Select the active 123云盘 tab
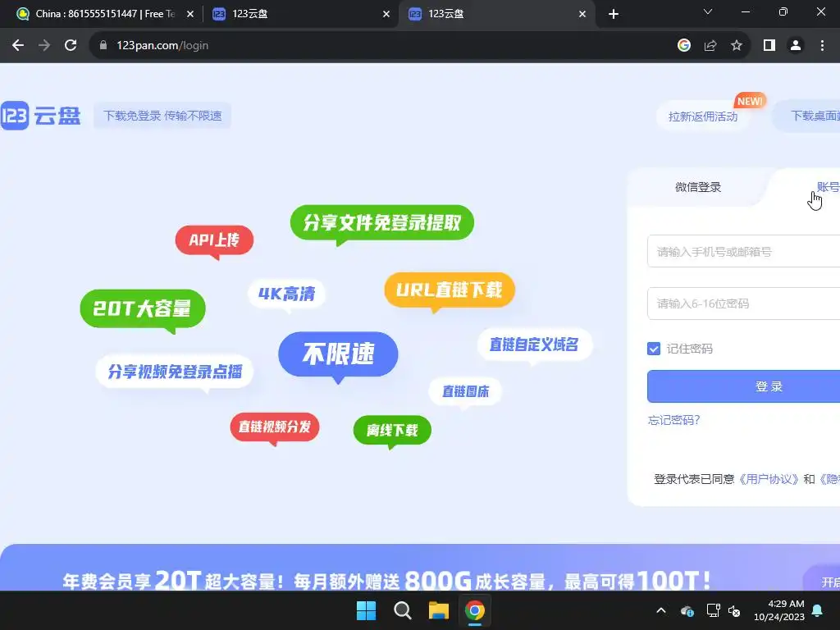 point(496,14)
